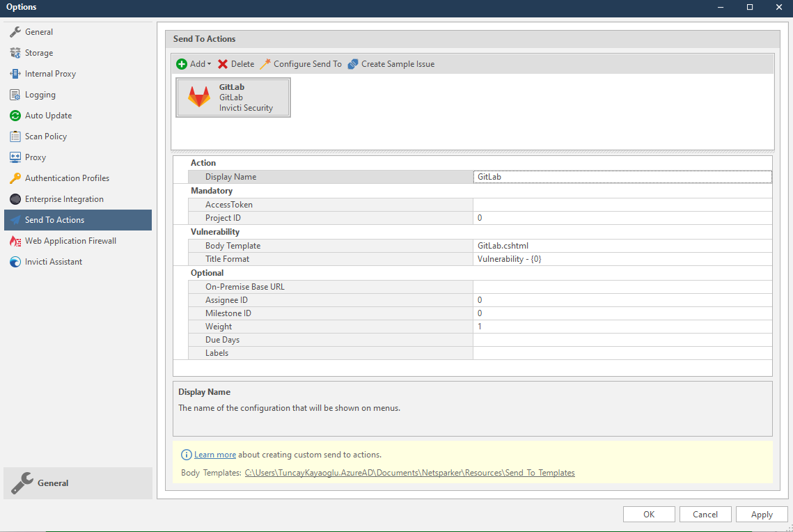Open the Add dropdown arrow
The height and width of the screenshot is (532, 793).
[x=210, y=64]
